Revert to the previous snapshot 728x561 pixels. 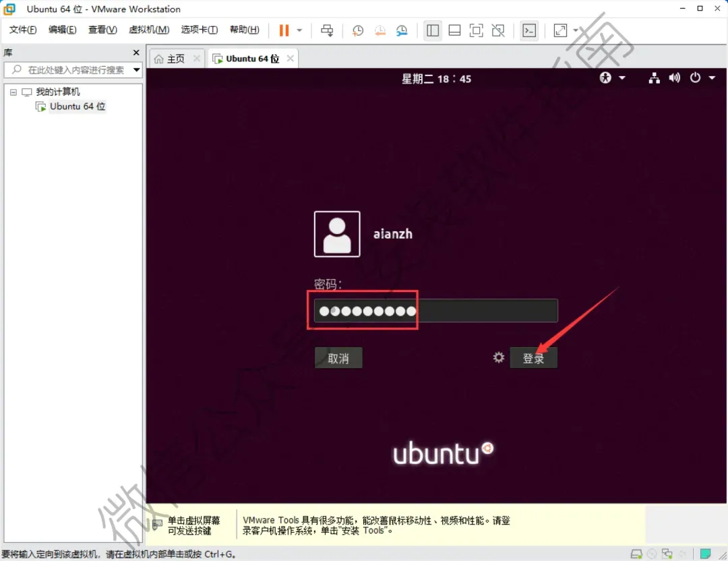(x=380, y=30)
